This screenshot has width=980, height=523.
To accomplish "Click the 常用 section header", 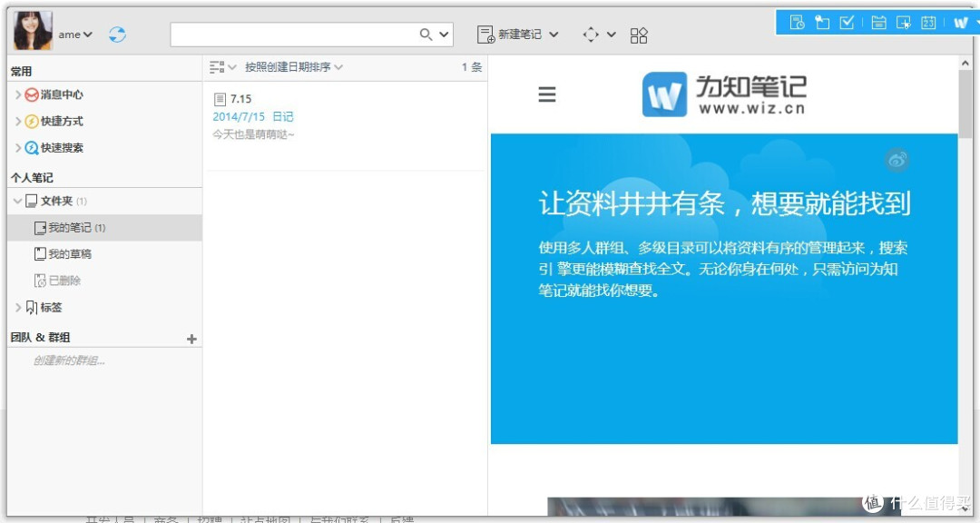I will tap(21, 72).
